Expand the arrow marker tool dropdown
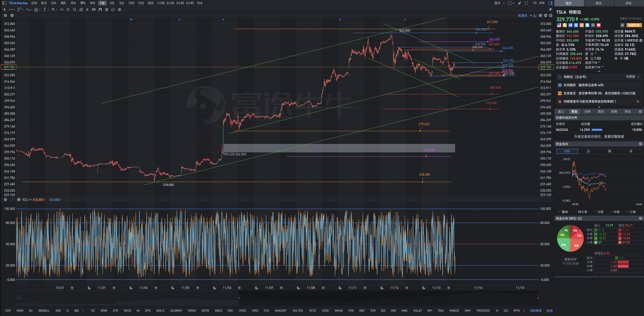644x316 pixels. [57, 10]
